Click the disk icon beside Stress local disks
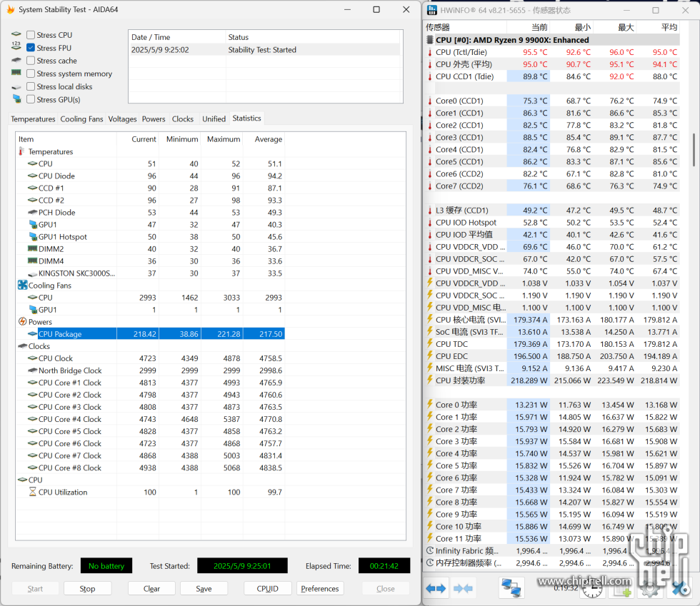The height and width of the screenshot is (606, 700). [16, 87]
